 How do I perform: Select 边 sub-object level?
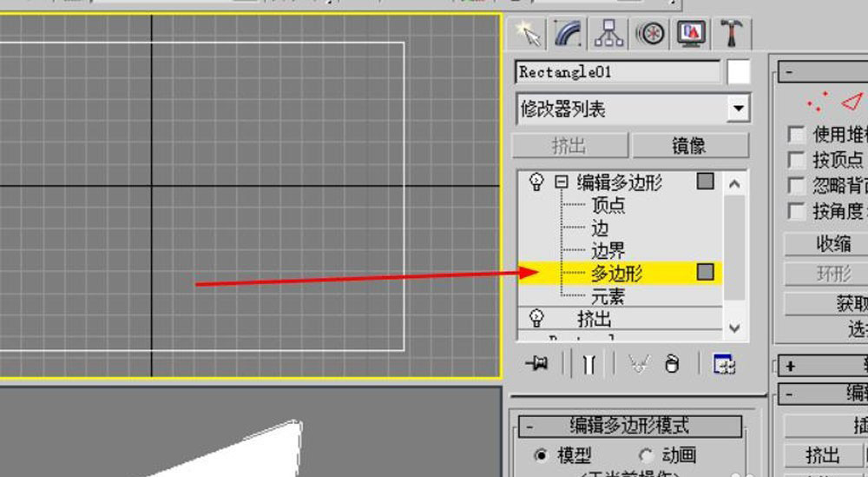(x=600, y=229)
